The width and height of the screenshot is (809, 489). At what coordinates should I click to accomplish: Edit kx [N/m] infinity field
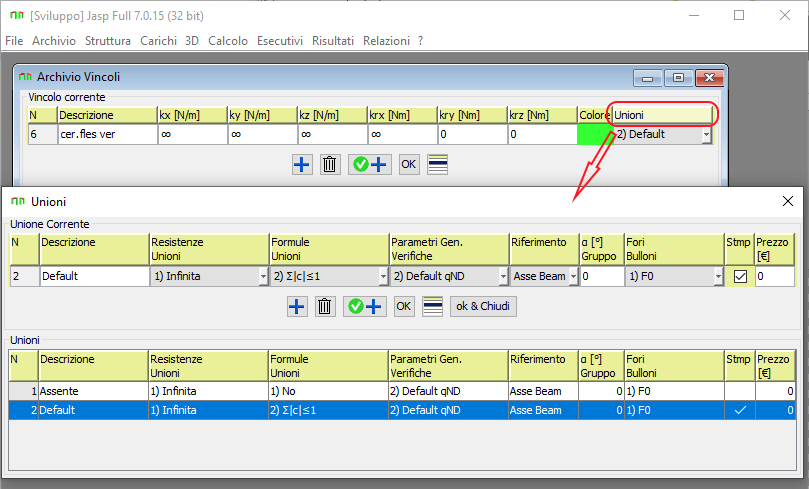192,135
